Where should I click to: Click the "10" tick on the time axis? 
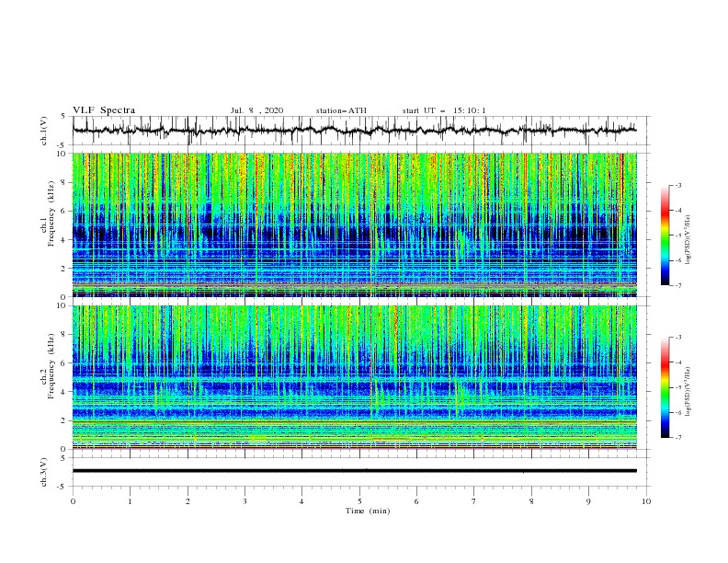click(x=646, y=501)
